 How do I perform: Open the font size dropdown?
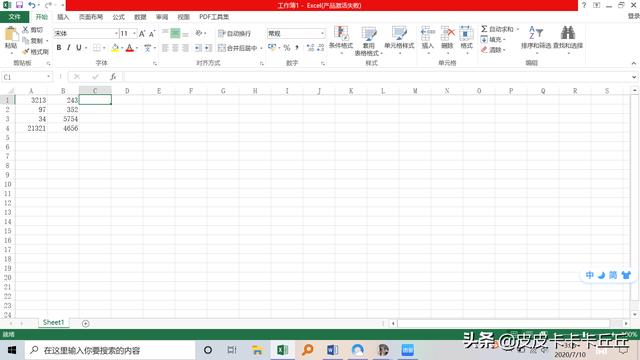[x=134, y=33]
